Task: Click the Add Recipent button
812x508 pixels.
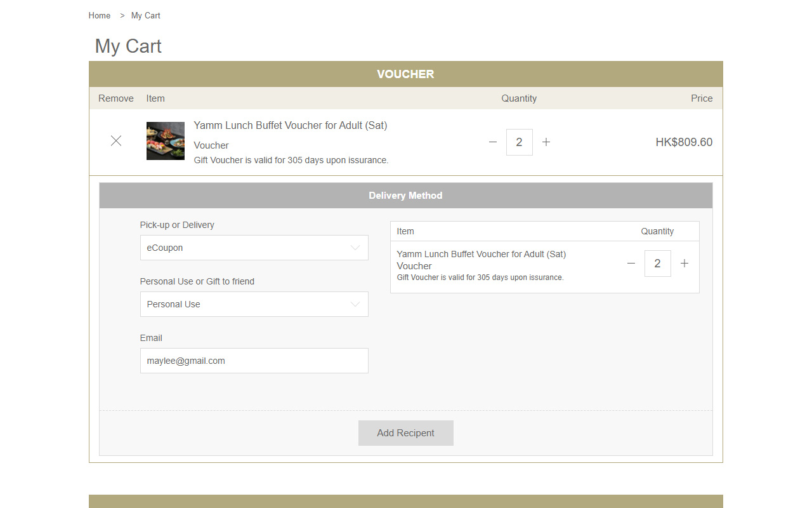Action: (406, 433)
